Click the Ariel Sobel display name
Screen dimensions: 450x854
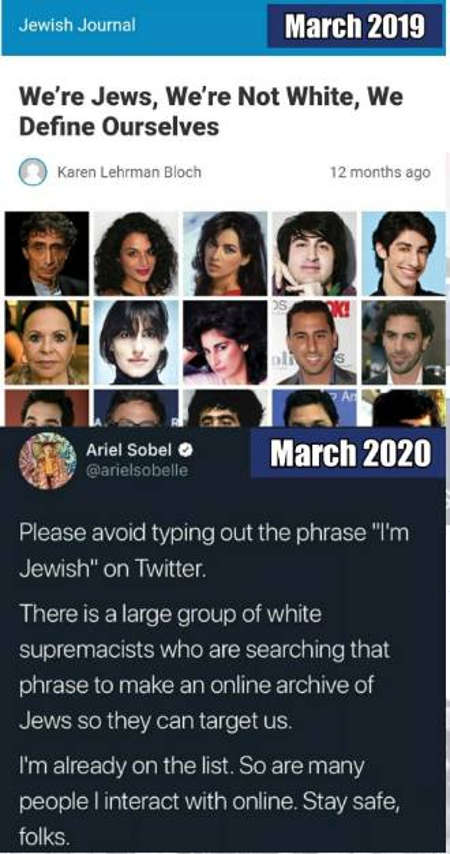(129, 450)
